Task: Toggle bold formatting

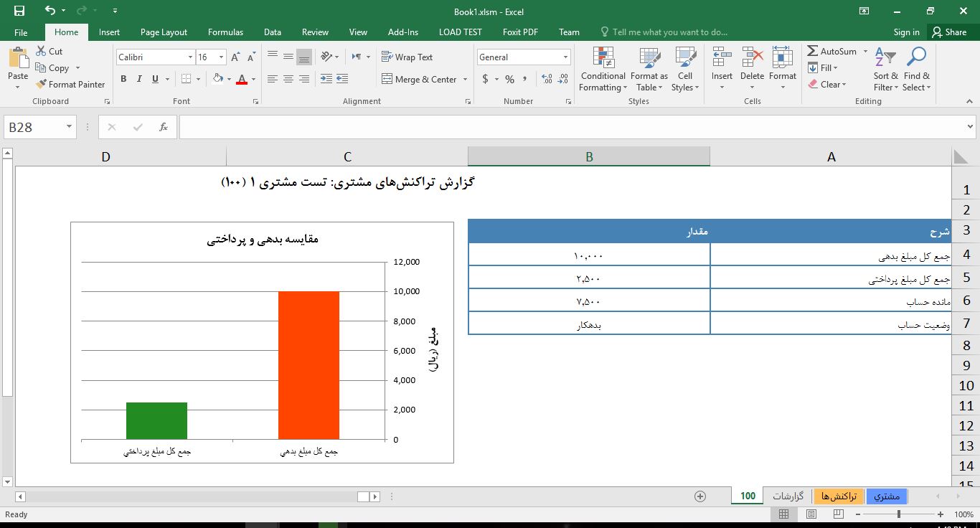Action: pos(123,79)
